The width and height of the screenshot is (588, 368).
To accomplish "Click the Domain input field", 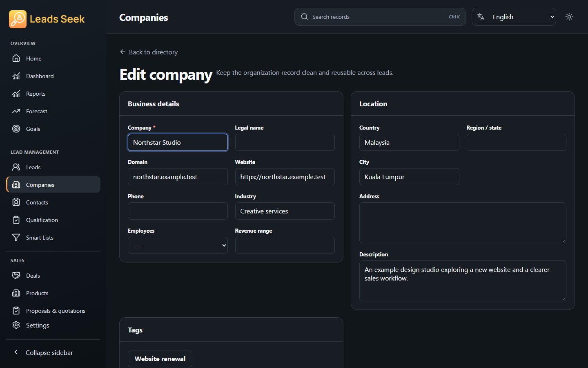I will pos(178,177).
